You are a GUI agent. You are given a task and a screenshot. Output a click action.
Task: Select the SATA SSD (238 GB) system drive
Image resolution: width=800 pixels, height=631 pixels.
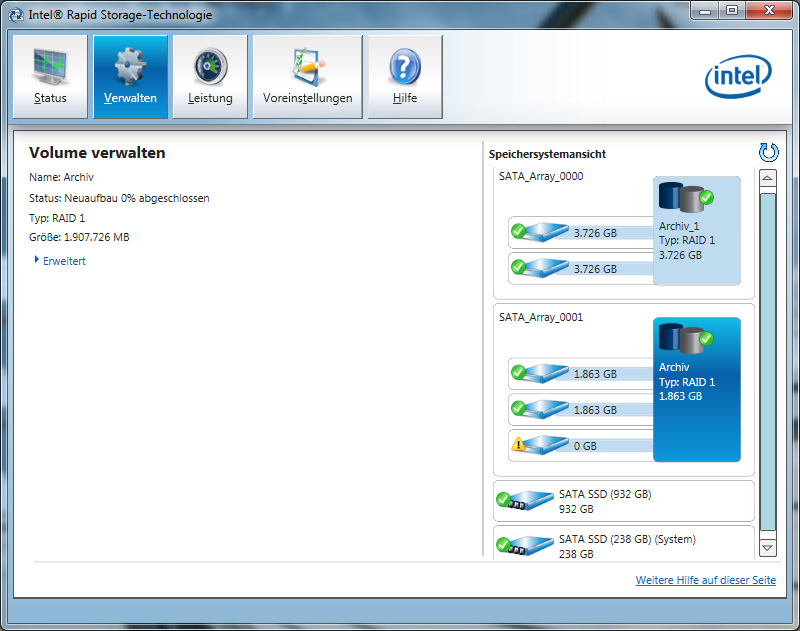coord(623,544)
